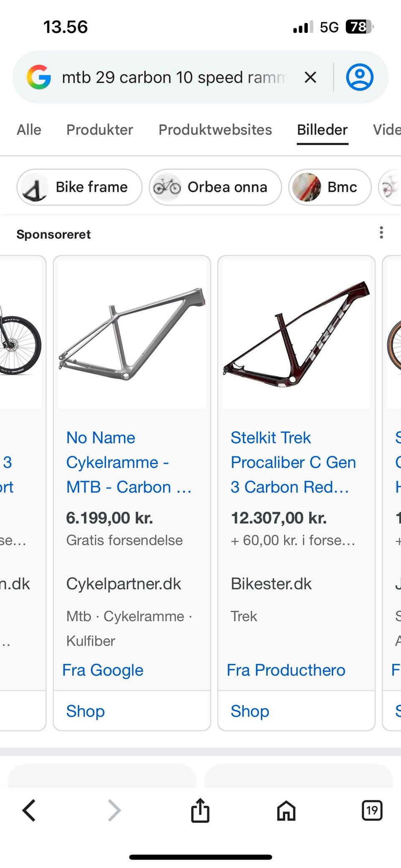This screenshot has height=868, width=401.
Task: Tap the browser forward arrow
Action: (114, 811)
